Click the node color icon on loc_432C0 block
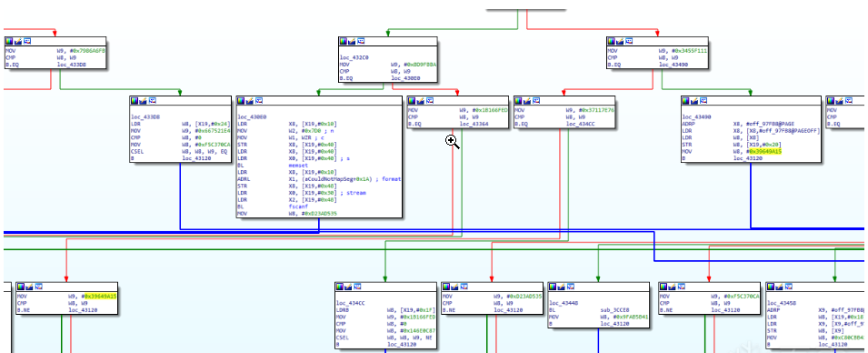The height and width of the screenshot is (353, 868). click(x=344, y=41)
